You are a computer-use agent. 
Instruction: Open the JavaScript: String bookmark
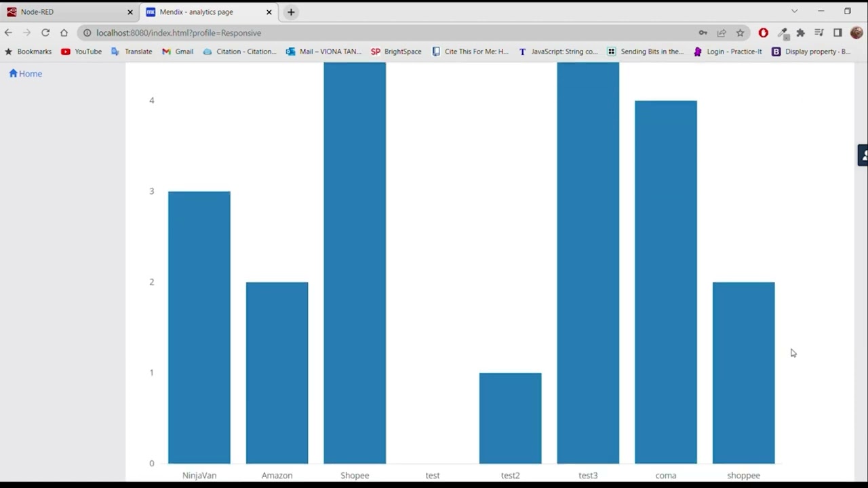[x=558, y=52]
